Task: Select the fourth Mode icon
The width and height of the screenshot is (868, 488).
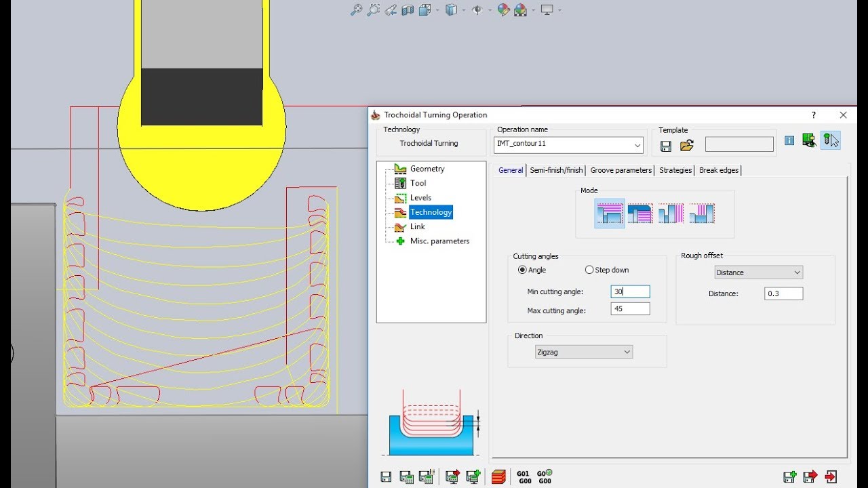Action: (702, 213)
